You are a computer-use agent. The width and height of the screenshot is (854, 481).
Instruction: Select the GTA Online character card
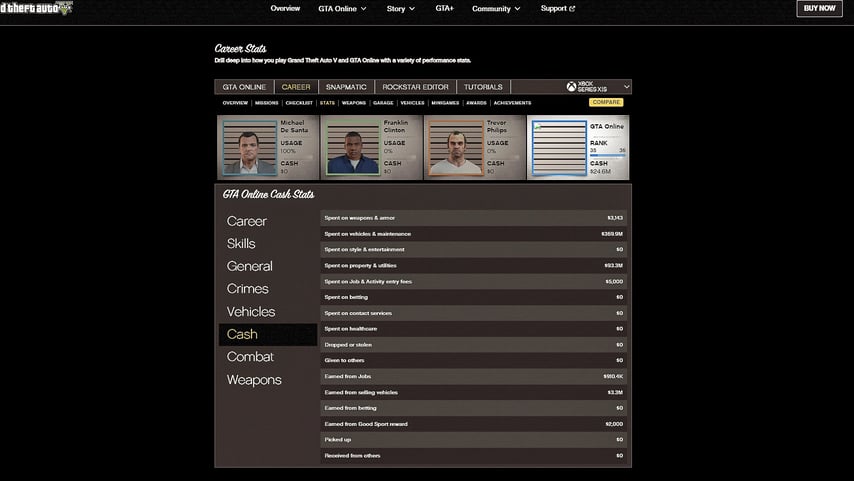click(x=579, y=148)
